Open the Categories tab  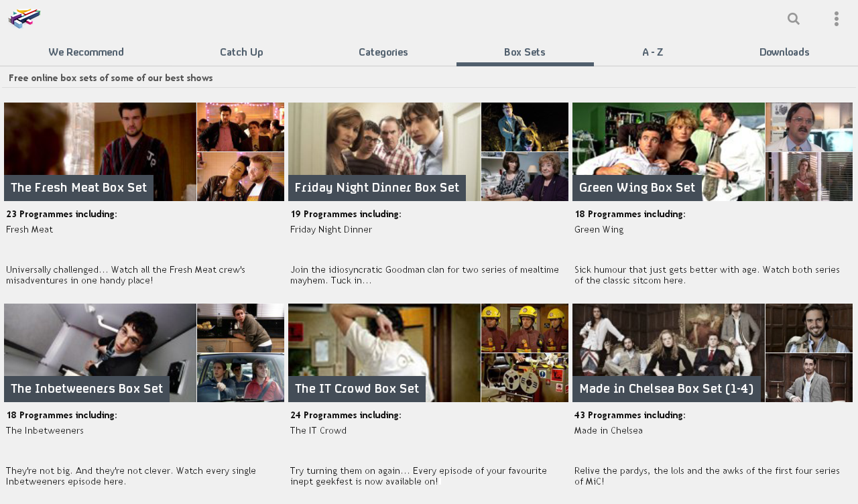pyautogui.click(x=383, y=52)
